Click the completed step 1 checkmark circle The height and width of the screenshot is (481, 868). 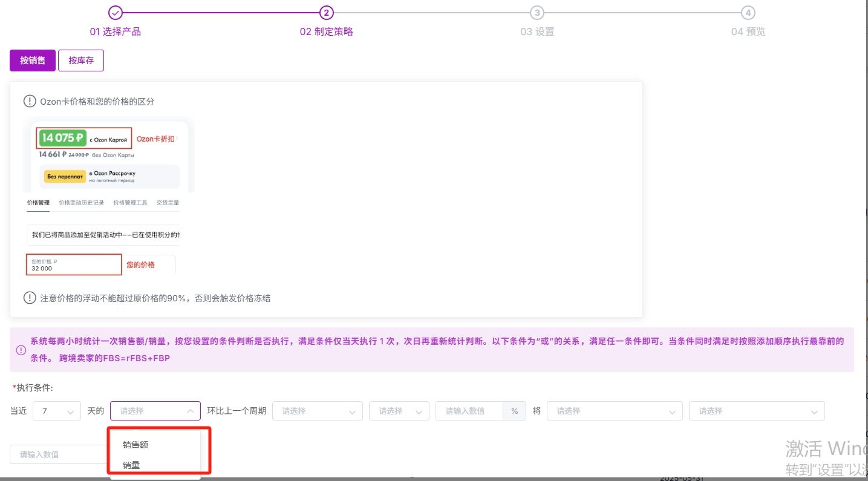pos(115,13)
